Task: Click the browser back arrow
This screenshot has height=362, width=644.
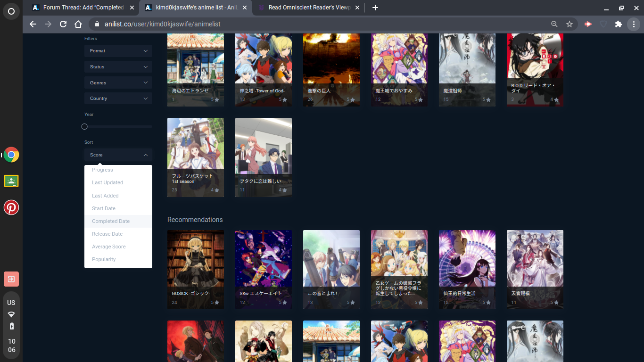Action: pyautogui.click(x=33, y=24)
